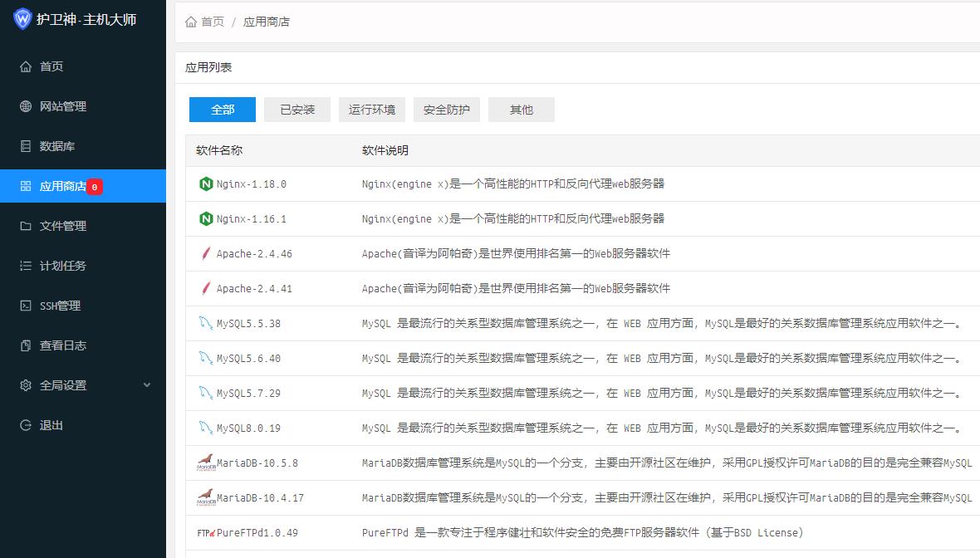This screenshot has width=980, height=558.
Task: Switch to the 运行环境 filter tab
Action: pos(372,110)
